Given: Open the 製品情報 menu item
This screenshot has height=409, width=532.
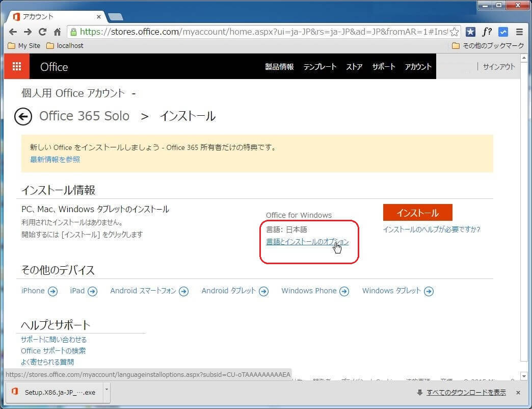Looking at the screenshot, I should [279, 67].
